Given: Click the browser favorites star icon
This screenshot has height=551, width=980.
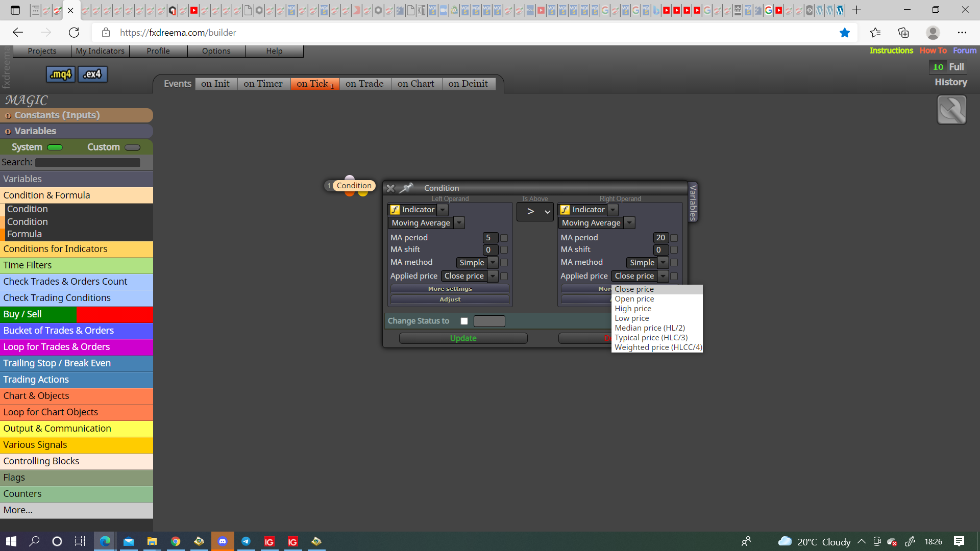Looking at the screenshot, I should click(845, 33).
